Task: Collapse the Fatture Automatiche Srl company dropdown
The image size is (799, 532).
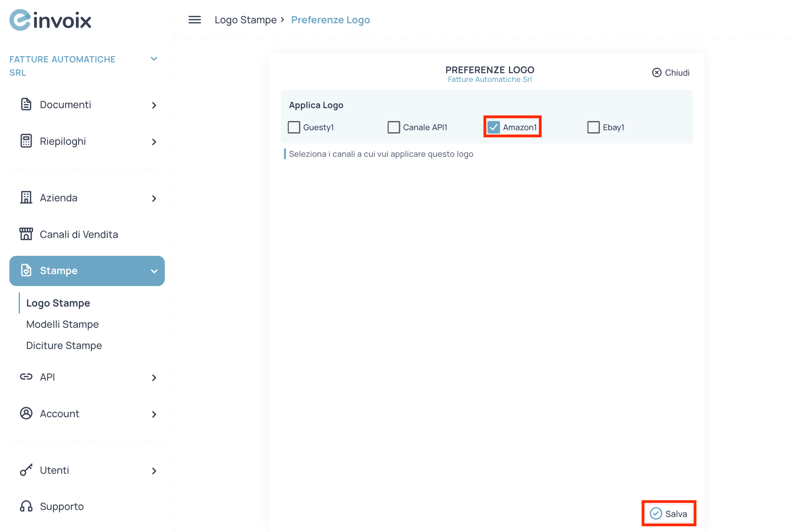Action: point(154,59)
